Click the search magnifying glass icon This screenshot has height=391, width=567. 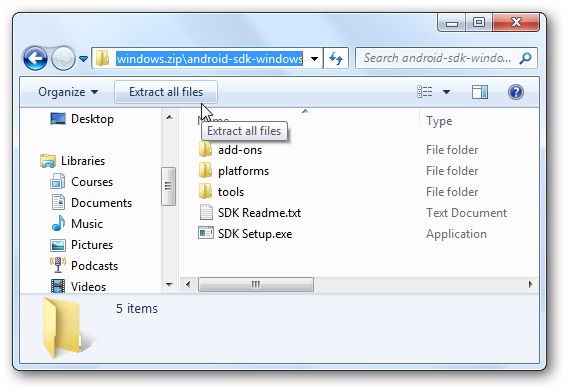pos(525,58)
